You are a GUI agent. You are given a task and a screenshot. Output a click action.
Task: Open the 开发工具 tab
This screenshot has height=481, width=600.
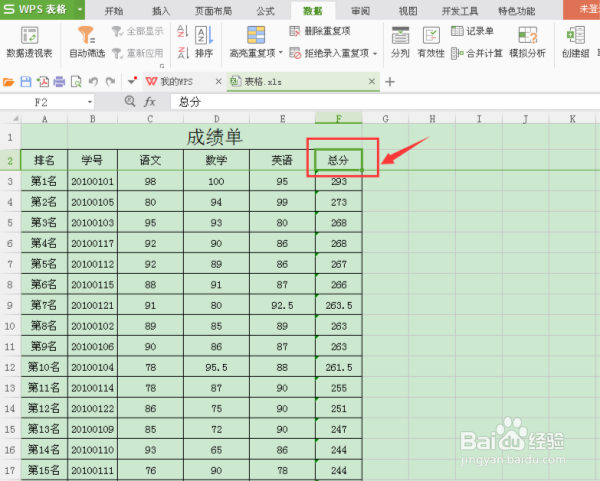click(x=460, y=11)
